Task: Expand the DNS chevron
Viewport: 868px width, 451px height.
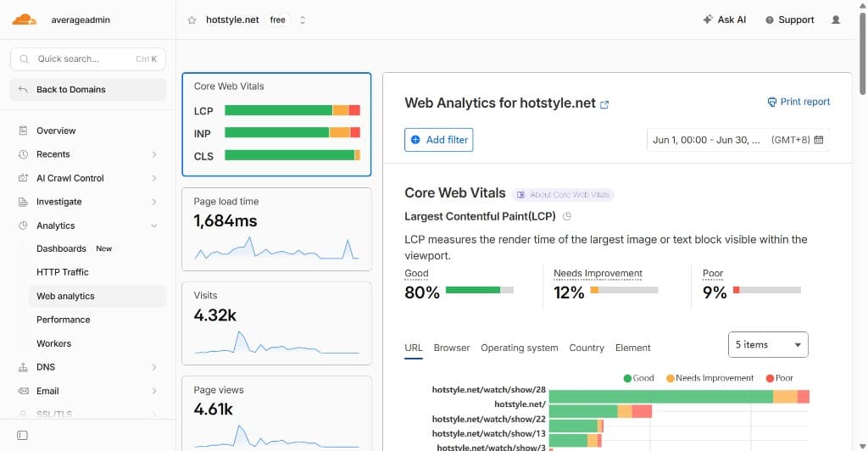Action: click(154, 367)
